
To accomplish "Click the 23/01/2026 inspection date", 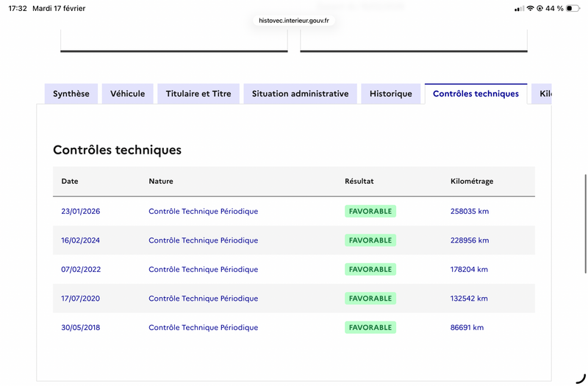I will pos(81,211).
